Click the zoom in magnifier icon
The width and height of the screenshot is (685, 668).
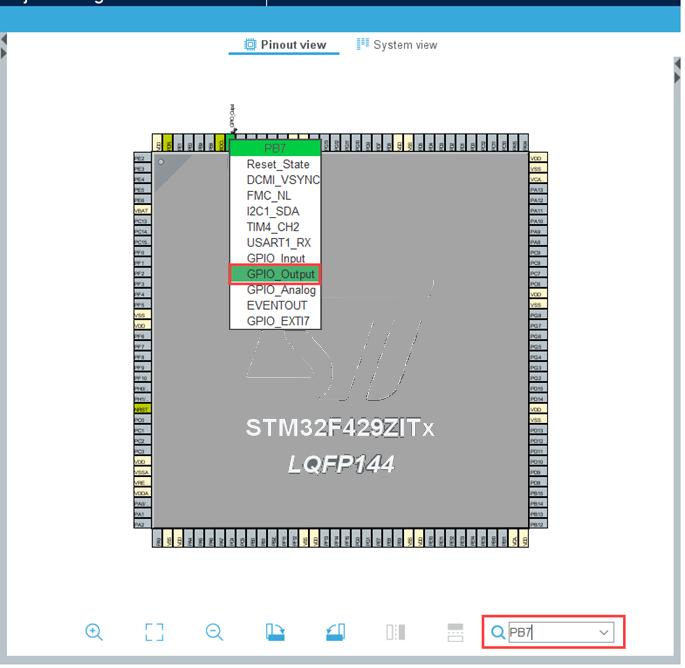[94, 632]
